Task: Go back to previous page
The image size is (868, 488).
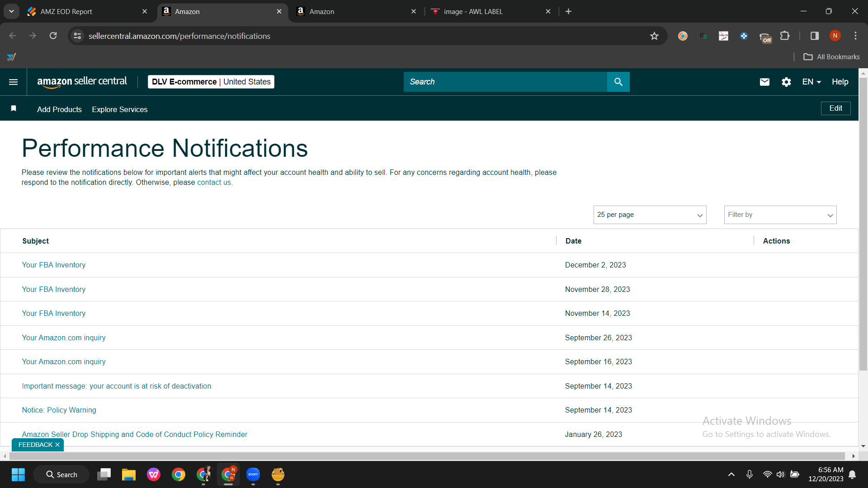Action: [13, 36]
